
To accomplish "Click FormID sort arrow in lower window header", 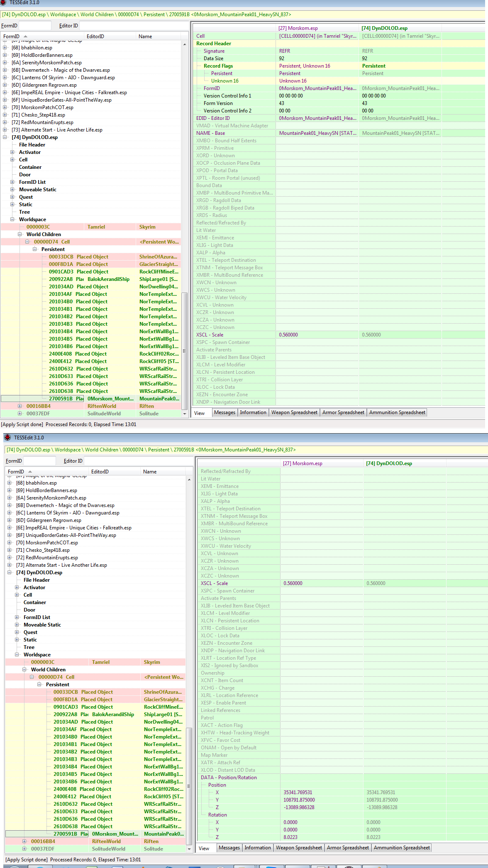I will 30,472.
